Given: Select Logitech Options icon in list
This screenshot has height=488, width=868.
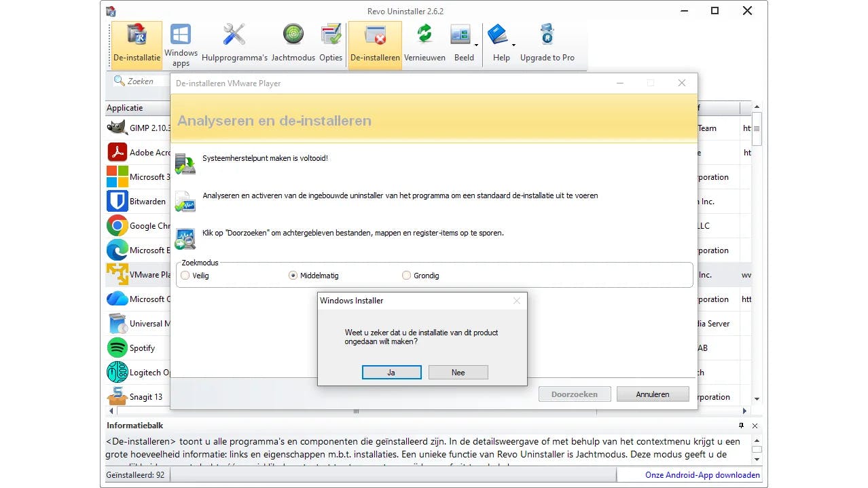Looking at the screenshot, I should click(117, 372).
